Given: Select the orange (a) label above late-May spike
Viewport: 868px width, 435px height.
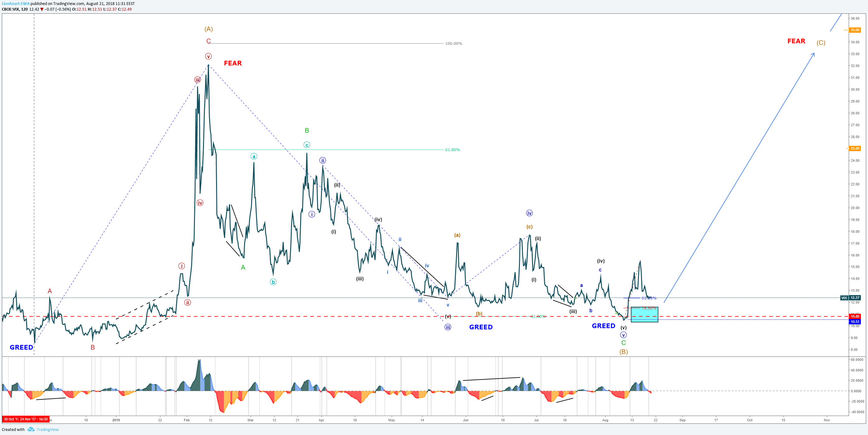Looking at the screenshot, I should tap(457, 235).
